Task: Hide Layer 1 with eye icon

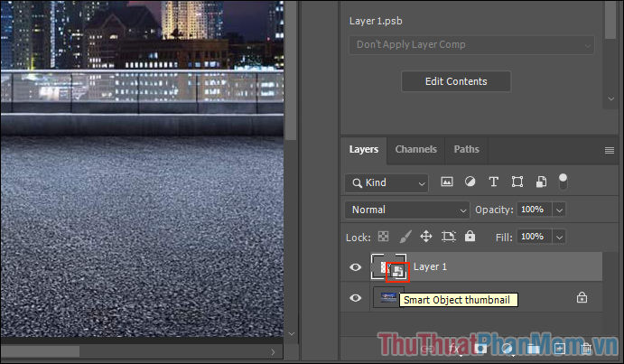Action: pyautogui.click(x=356, y=266)
